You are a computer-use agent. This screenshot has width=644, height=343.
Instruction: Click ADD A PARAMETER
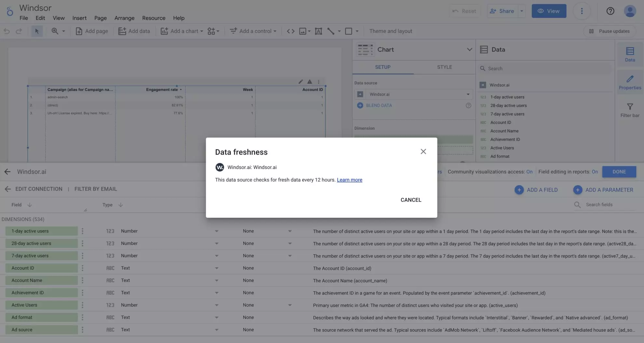[603, 190]
